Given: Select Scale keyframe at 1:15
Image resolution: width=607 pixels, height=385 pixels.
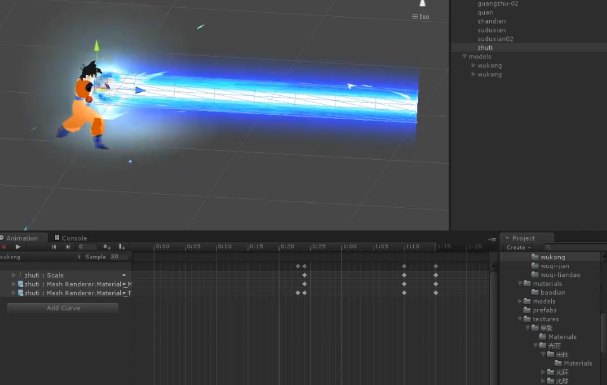Looking at the screenshot, I should coord(436,275).
